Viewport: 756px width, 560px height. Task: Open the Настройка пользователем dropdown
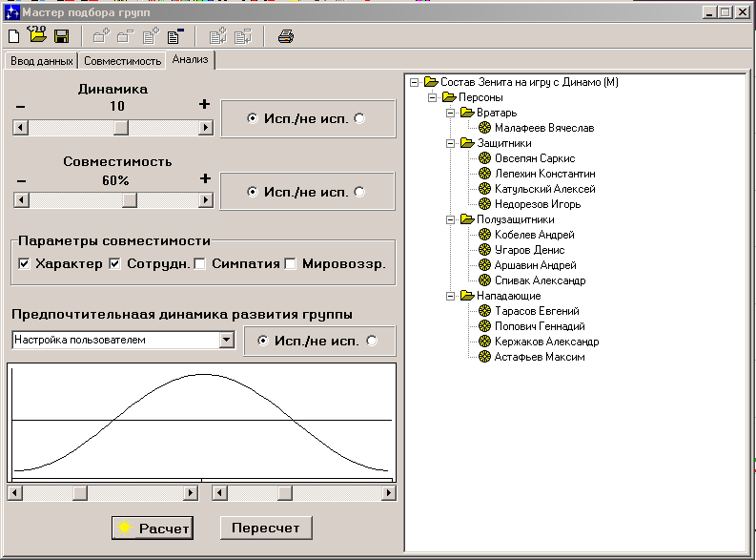pyautogui.click(x=227, y=340)
